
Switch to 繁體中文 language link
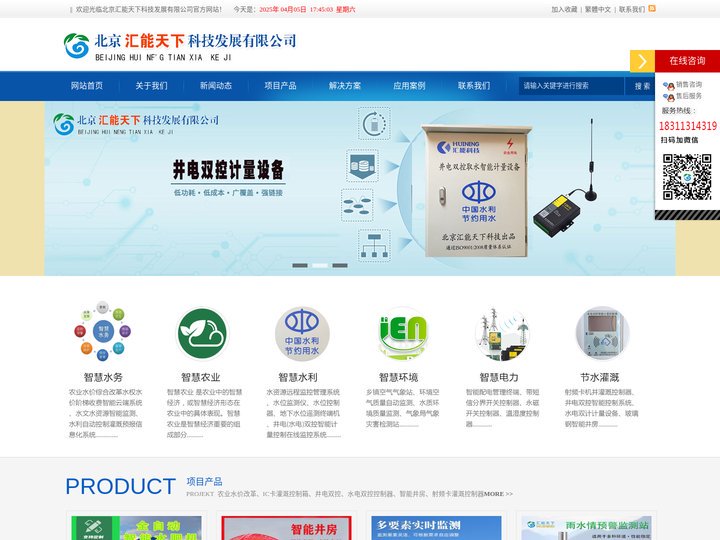pos(597,9)
